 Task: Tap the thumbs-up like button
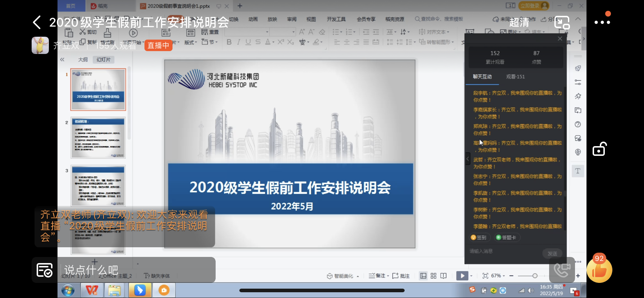tap(599, 271)
